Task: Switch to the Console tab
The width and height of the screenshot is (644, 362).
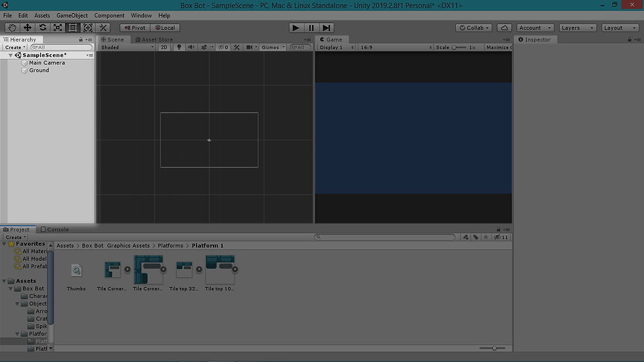Action: point(55,229)
